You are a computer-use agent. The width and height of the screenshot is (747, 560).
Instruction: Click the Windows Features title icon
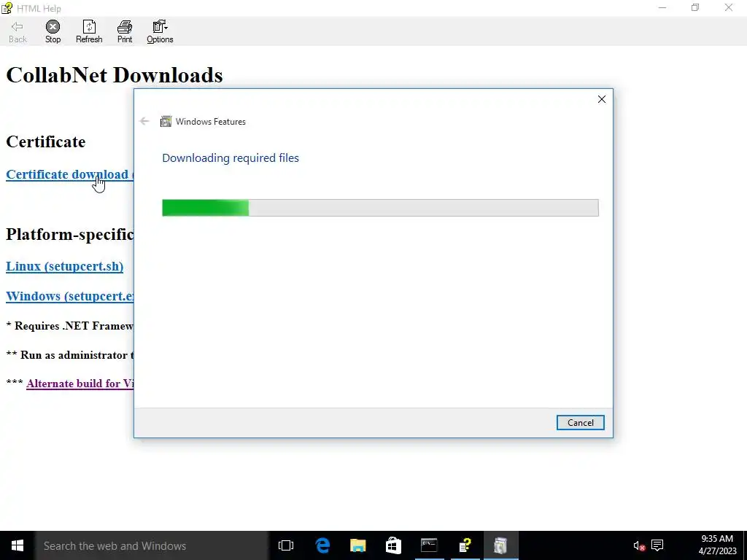click(x=166, y=122)
